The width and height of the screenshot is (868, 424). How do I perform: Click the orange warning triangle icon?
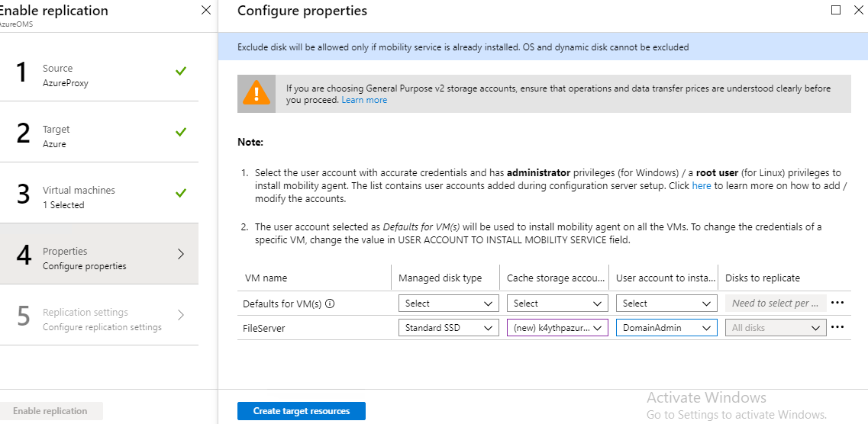tap(257, 94)
